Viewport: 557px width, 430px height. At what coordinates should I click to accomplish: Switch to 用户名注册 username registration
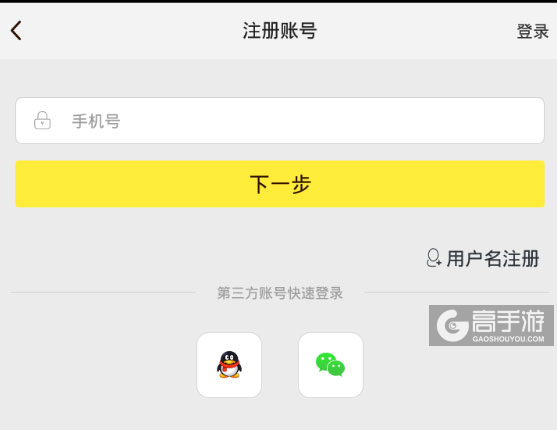493,258
